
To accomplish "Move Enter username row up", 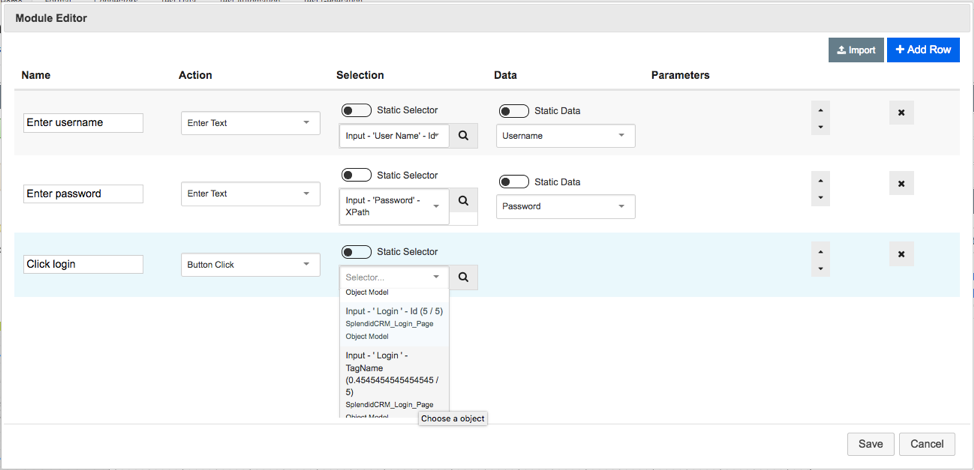I will tap(821, 111).
